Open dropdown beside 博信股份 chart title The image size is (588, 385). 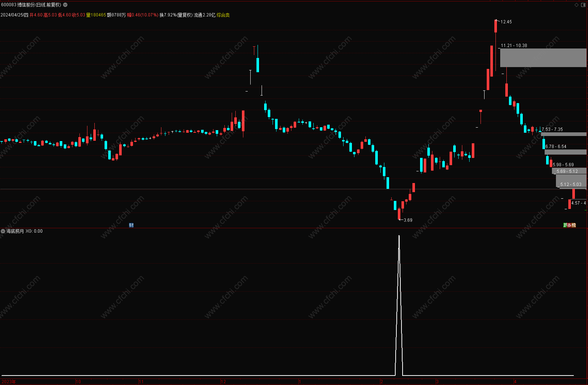coord(65,5)
